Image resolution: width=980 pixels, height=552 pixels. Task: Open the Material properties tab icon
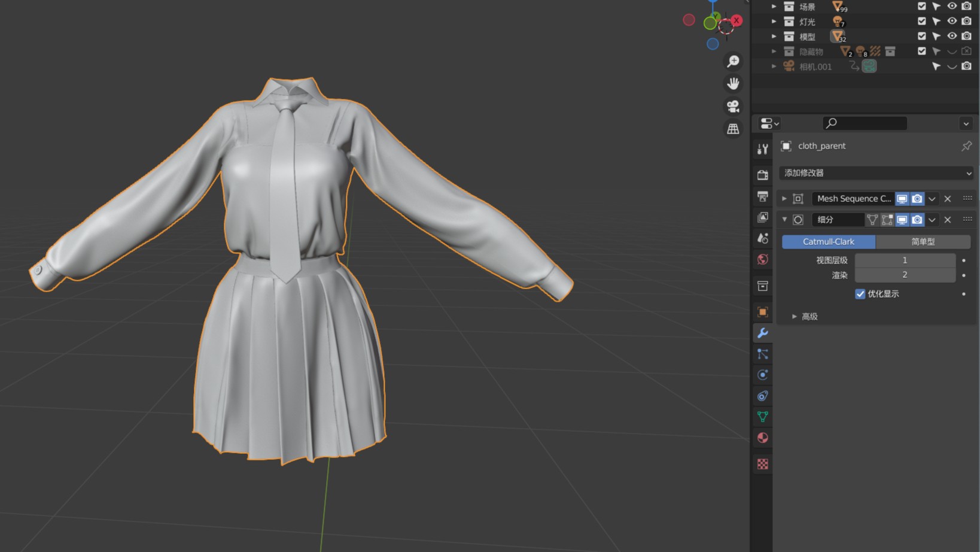[763, 438]
